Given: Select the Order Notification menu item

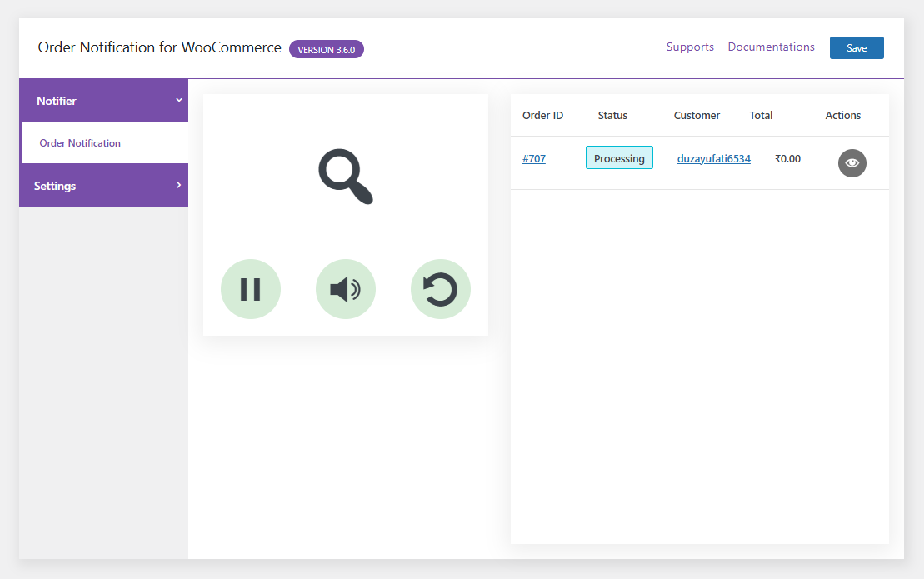Looking at the screenshot, I should 79,142.
